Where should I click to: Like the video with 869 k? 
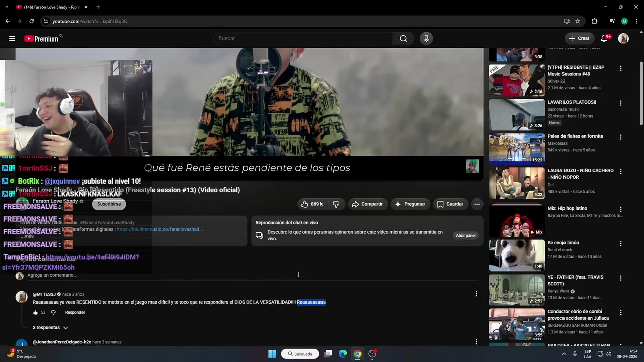tap(312, 204)
